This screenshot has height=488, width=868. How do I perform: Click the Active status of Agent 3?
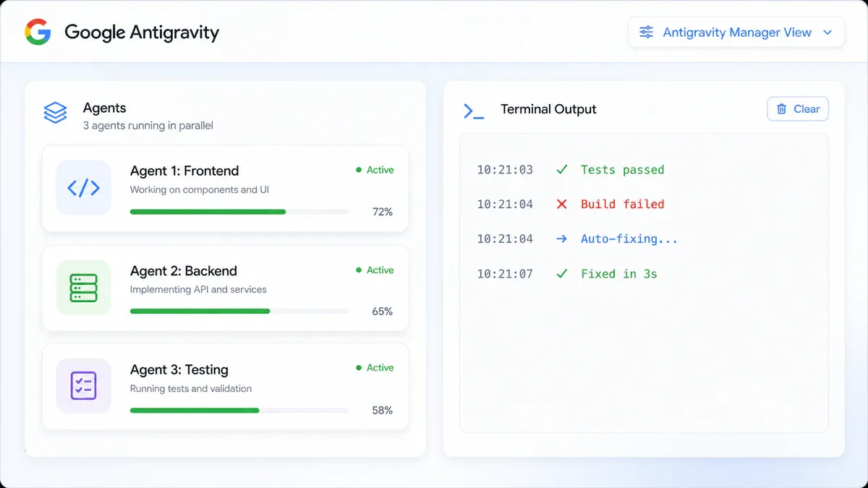[x=375, y=367]
